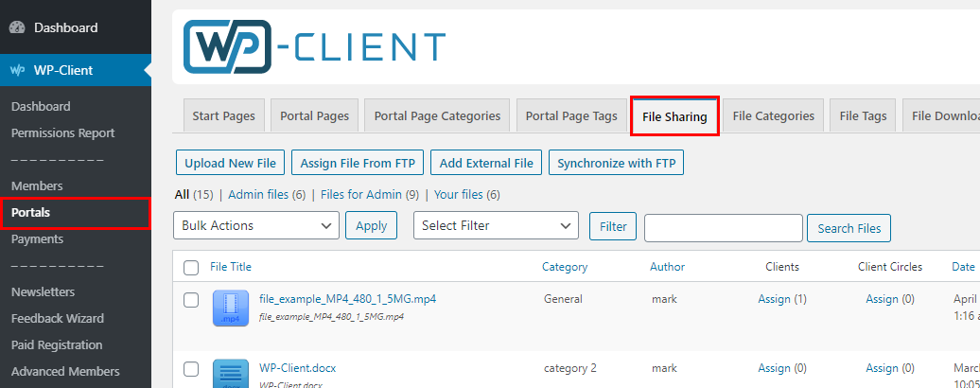This screenshot has width=980, height=388.
Task: Show Files for Admin filter link
Action: (x=361, y=195)
